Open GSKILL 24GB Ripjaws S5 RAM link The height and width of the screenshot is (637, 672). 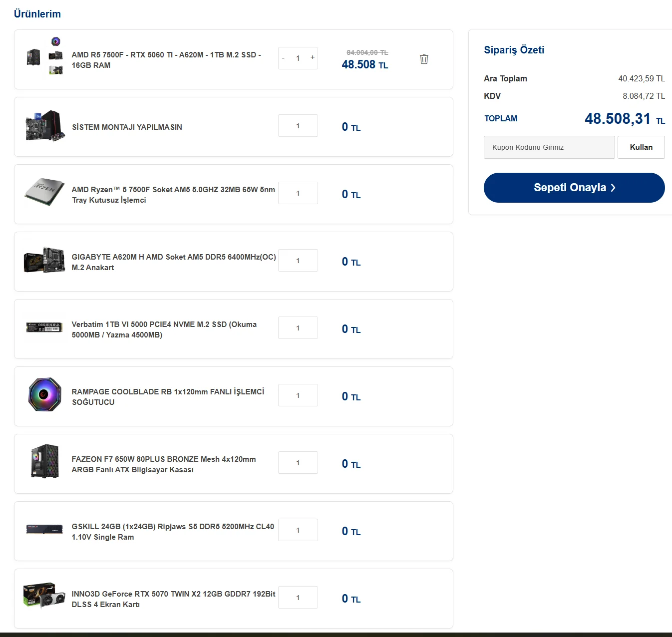point(173,532)
